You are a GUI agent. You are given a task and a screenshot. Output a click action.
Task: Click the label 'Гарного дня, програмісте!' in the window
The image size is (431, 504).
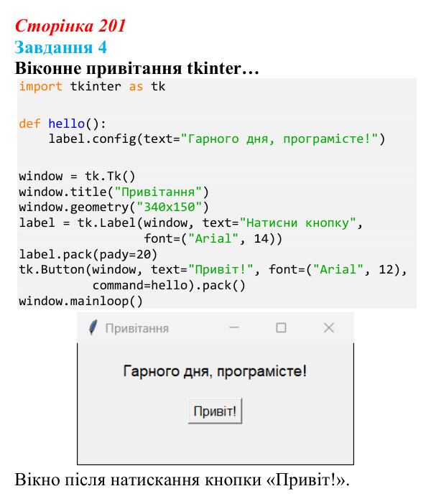tap(215, 371)
